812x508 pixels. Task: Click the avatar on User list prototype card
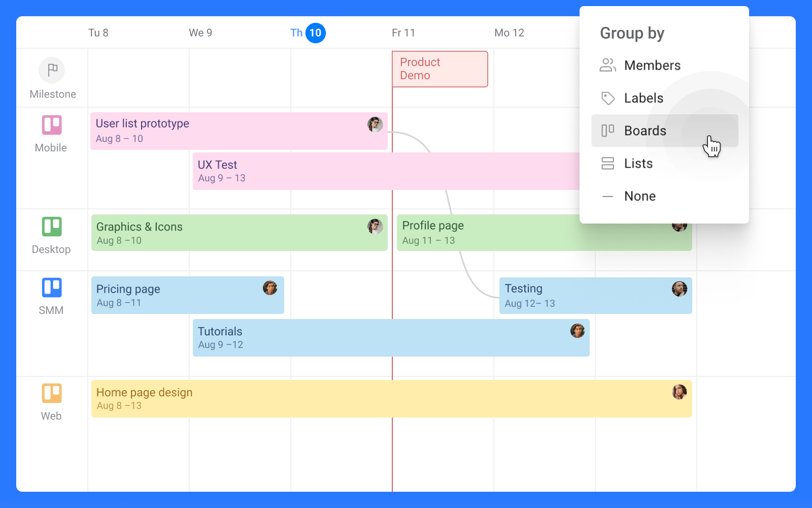(375, 123)
